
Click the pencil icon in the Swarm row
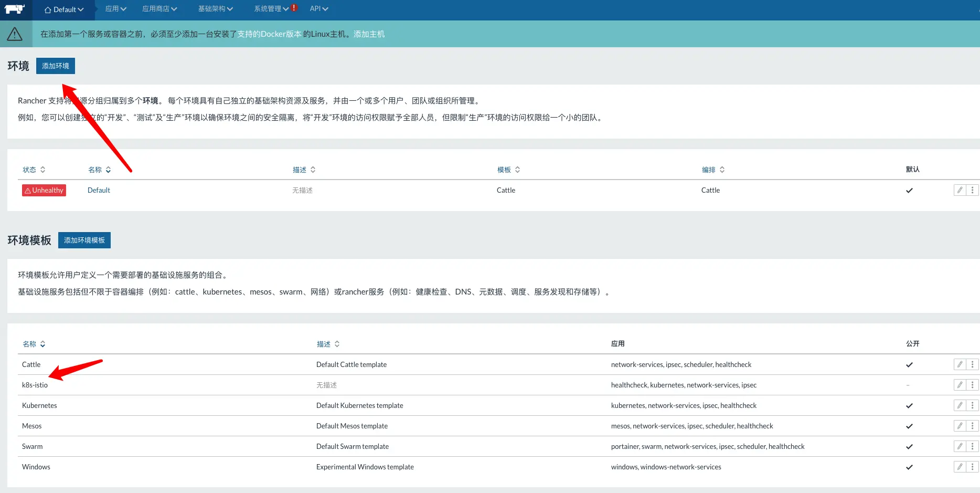coord(960,446)
